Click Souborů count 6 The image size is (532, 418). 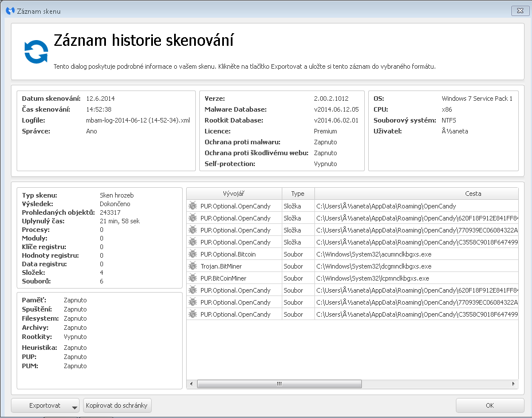101,281
